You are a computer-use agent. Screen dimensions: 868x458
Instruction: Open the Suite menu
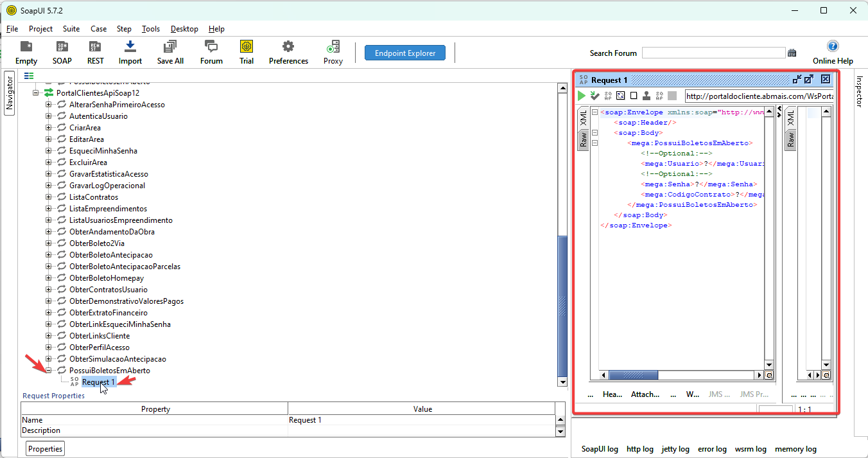71,29
